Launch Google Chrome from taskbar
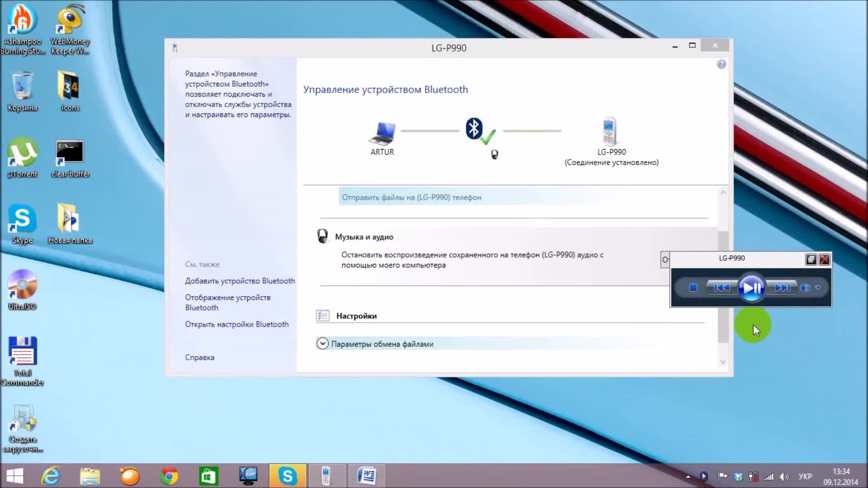The width and height of the screenshot is (868, 488). (x=169, y=476)
